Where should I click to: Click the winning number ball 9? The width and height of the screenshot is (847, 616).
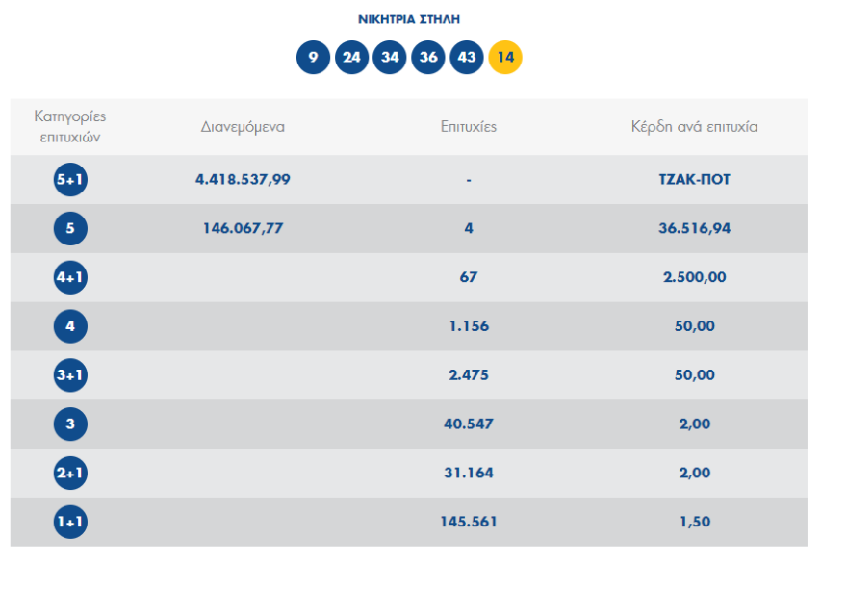point(313,58)
